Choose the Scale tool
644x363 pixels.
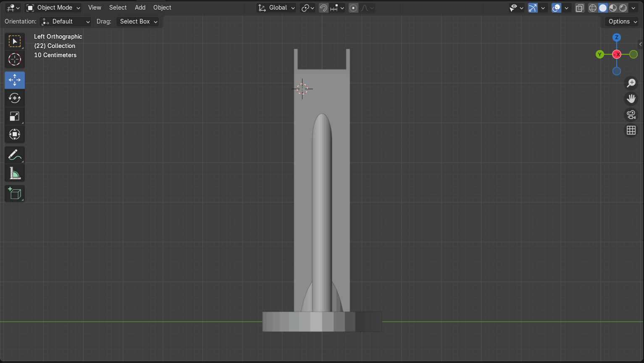tap(15, 117)
